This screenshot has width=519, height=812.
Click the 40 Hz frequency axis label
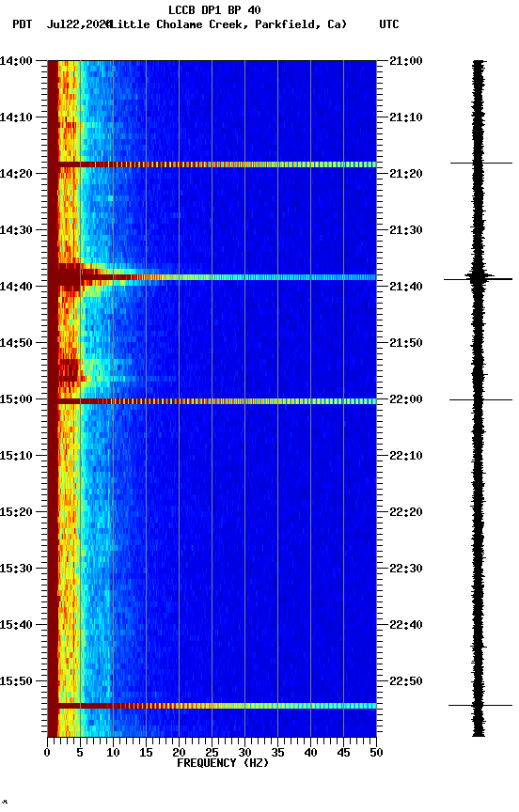pos(310,753)
